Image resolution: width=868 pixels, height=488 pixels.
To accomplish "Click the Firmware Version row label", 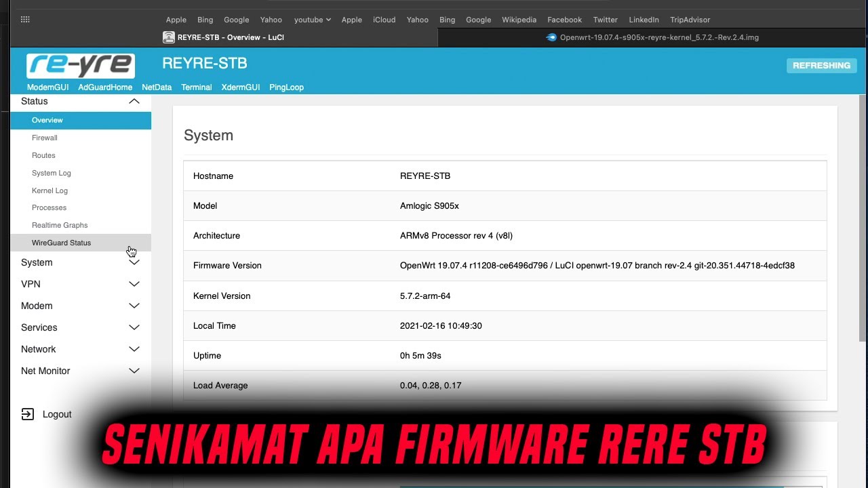I will pyautogui.click(x=227, y=266).
